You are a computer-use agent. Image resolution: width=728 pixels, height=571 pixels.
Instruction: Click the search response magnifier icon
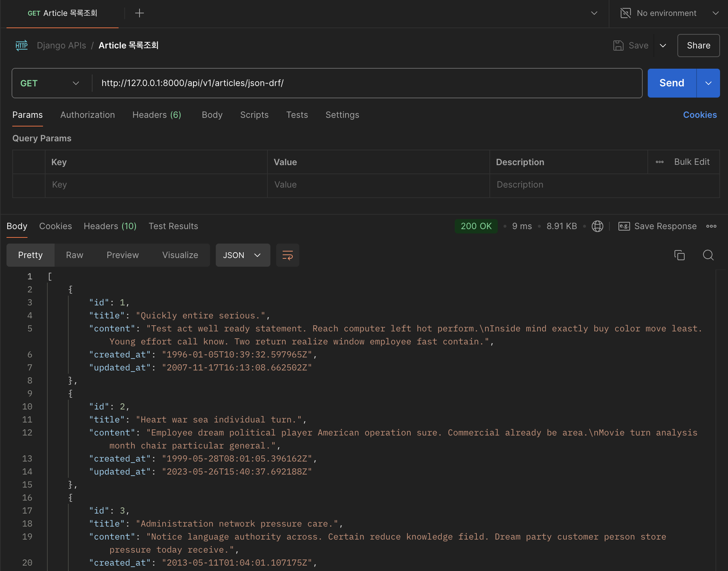point(708,255)
